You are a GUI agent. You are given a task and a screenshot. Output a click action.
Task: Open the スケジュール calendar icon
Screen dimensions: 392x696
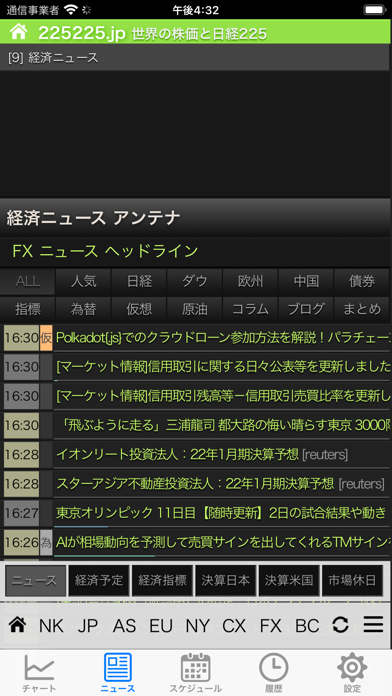tap(195, 667)
